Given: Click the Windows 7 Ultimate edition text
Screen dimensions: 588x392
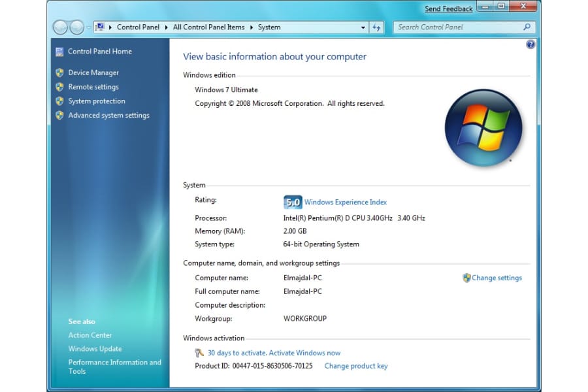Looking at the screenshot, I should [226, 90].
